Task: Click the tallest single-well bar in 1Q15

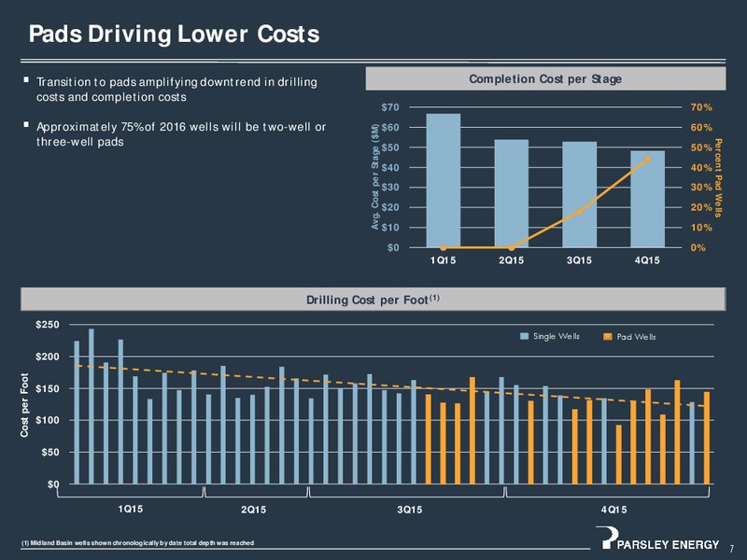Action: point(92,406)
